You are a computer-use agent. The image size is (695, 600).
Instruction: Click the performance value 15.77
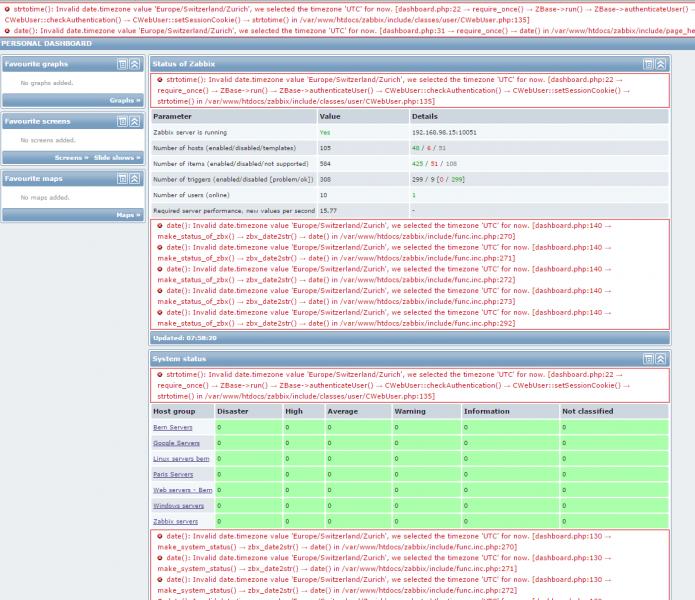click(328, 211)
